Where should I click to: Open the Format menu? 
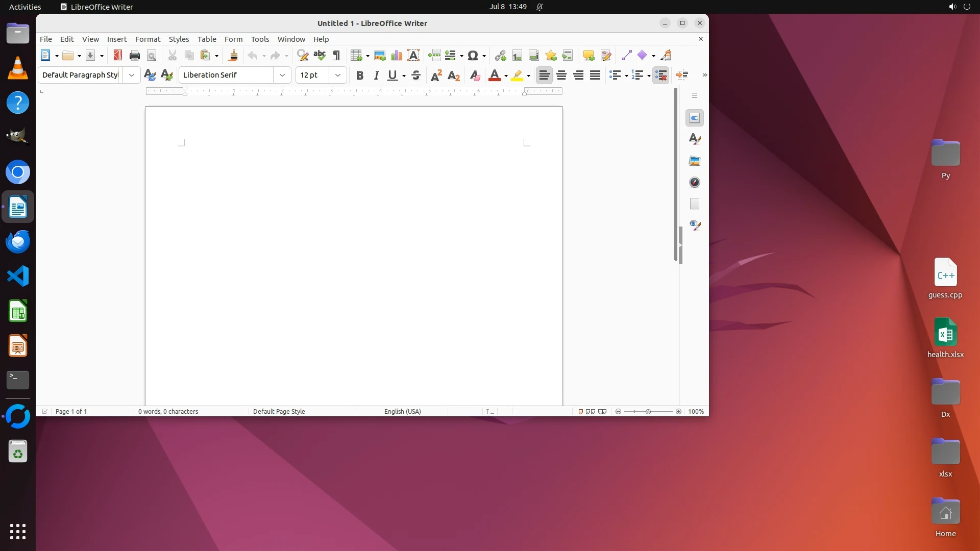coord(148,39)
